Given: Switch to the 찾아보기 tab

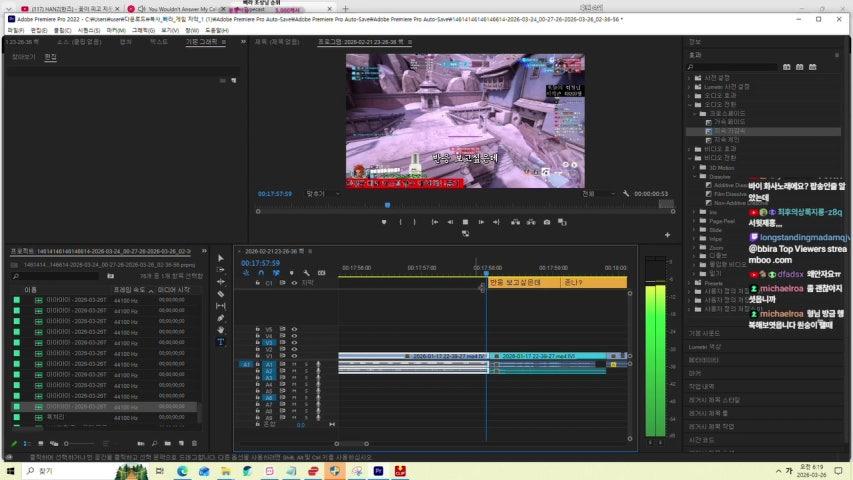Looking at the screenshot, I should coord(22,57).
